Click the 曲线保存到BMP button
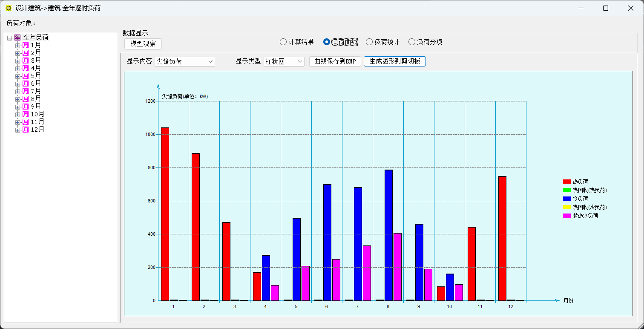The height and width of the screenshot is (329, 644). [335, 61]
